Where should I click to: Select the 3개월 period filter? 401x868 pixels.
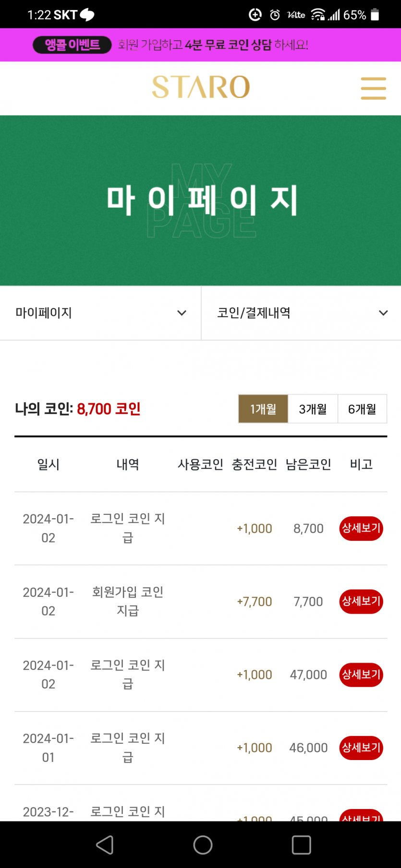313,409
